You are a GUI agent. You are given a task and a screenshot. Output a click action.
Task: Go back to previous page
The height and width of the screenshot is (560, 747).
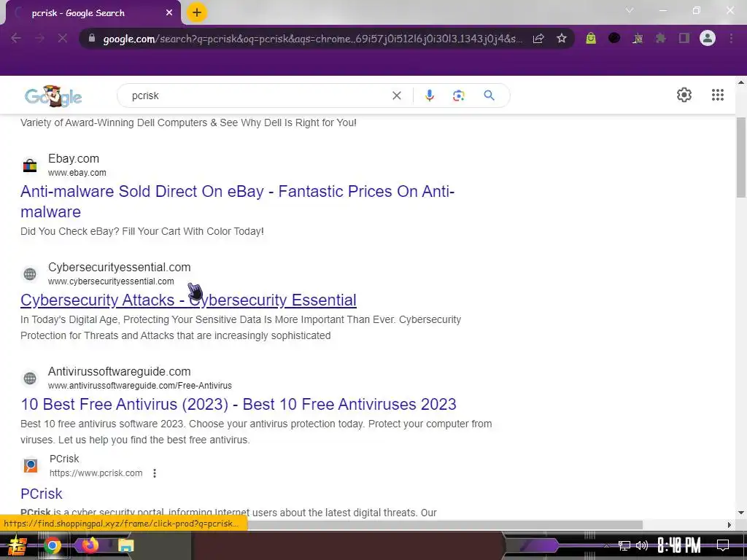point(16,38)
